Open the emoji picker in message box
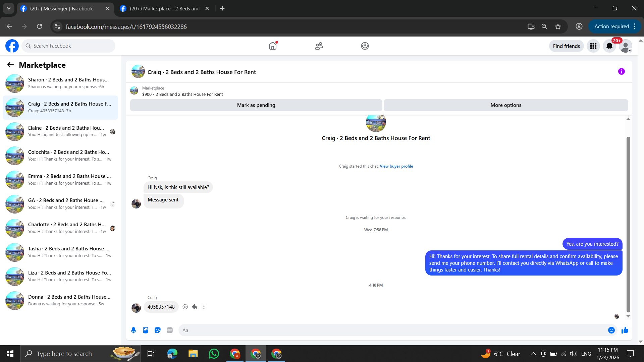Image resolution: width=644 pixels, height=362 pixels. pos(611,330)
